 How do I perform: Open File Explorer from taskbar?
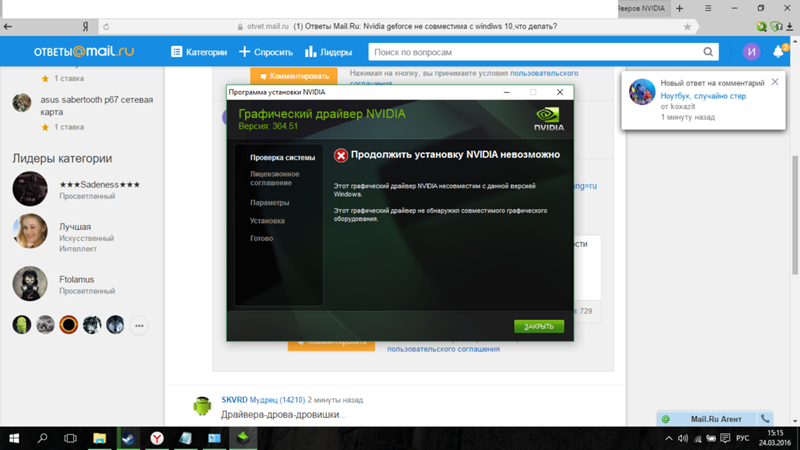point(99,438)
